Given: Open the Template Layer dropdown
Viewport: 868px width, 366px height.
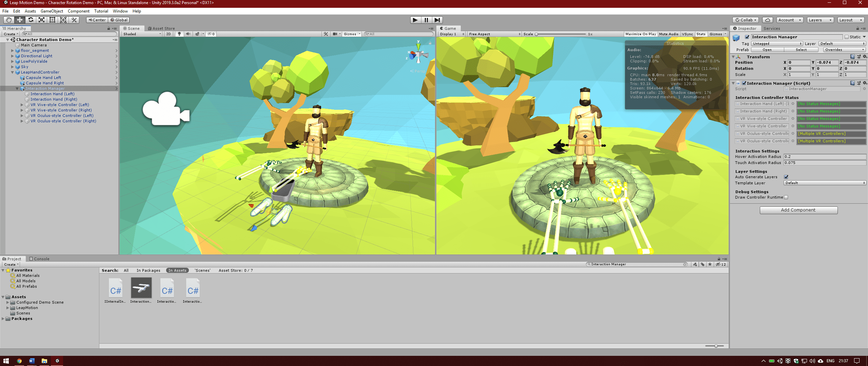Looking at the screenshot, I should click(825, 183).
